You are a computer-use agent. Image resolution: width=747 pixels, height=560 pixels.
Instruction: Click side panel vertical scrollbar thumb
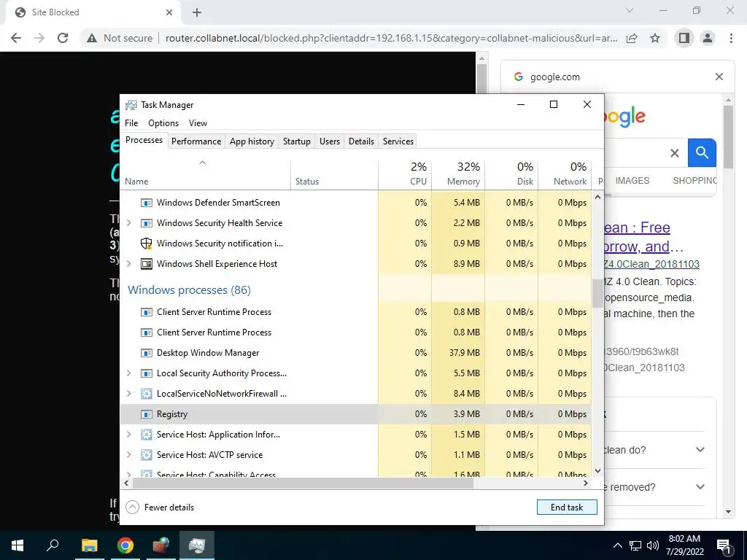(x=729, y=137)
